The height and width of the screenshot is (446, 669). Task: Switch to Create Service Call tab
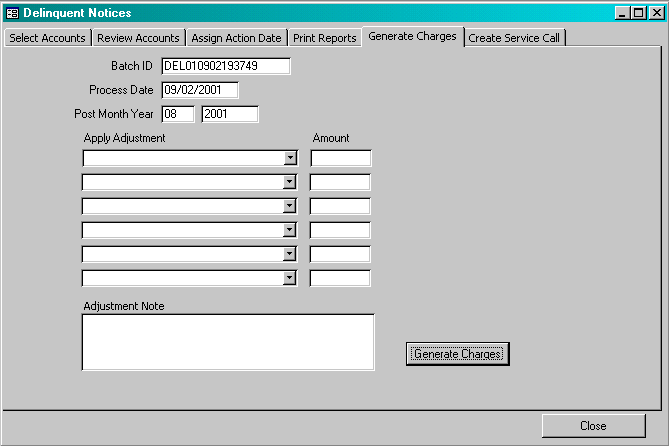[515, 38]
